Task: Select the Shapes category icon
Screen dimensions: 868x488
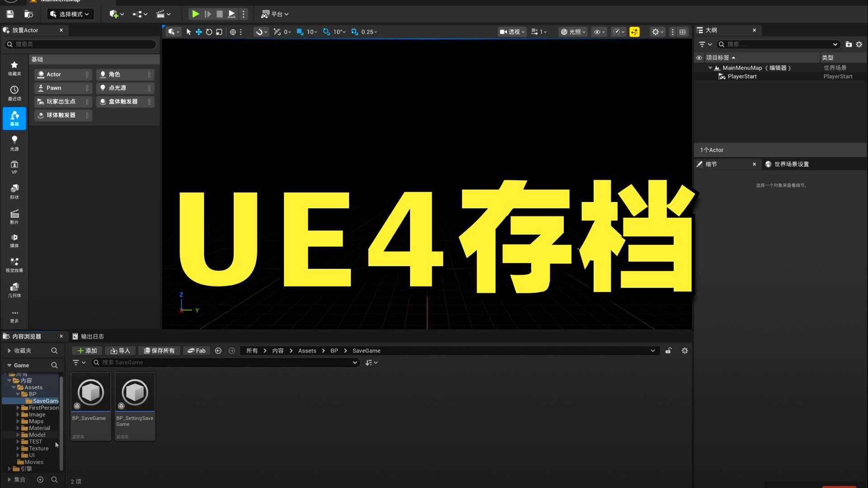Action: pos(14,192)
